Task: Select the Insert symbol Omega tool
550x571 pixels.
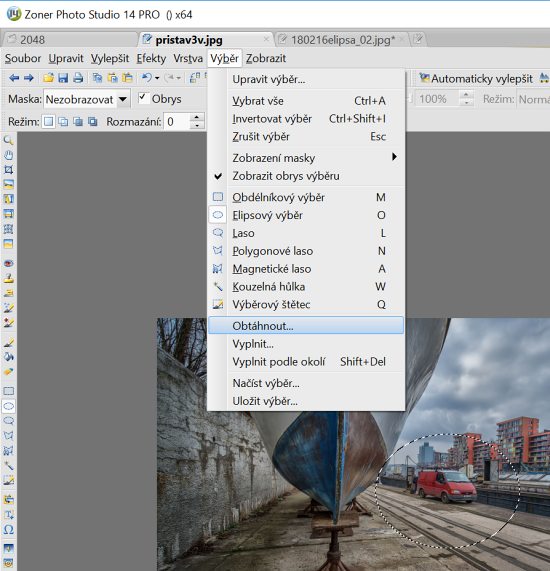Action: coord(8,529)
